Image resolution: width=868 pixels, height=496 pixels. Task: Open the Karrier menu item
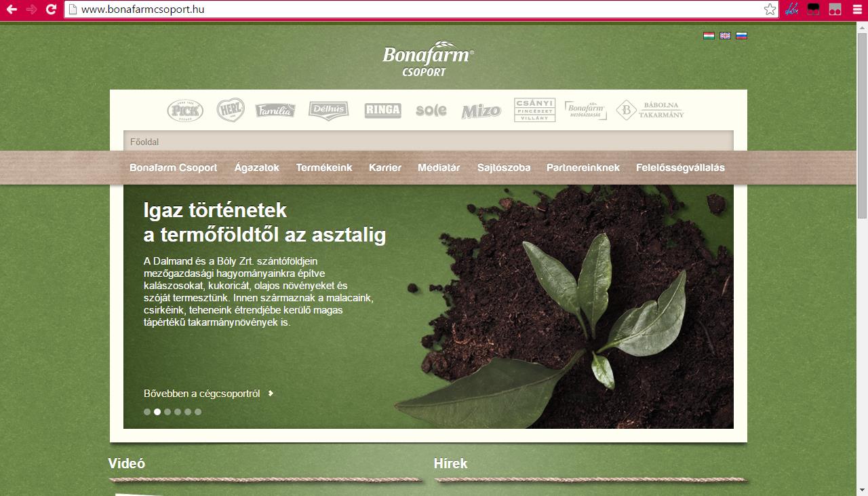(x=385, y=168)
